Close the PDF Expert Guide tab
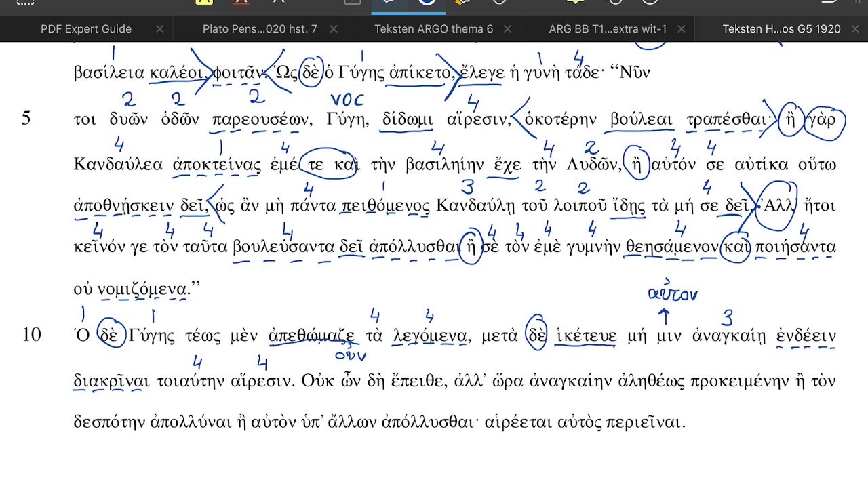Image resolution: width=868 pixels, height=488 pixels. (x=159, y=29)
